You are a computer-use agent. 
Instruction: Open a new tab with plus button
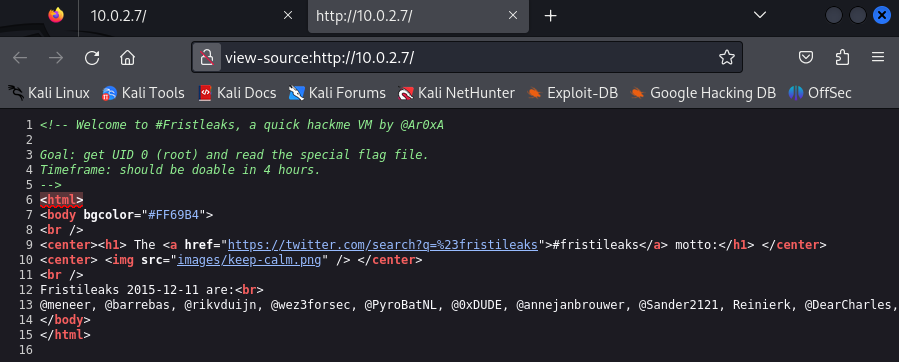[x=550, y=16]
